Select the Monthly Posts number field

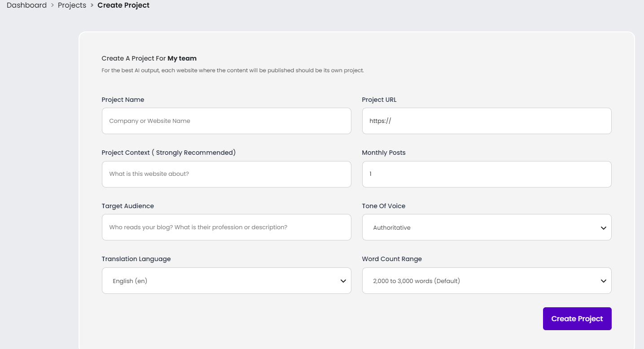coord(486,174)
